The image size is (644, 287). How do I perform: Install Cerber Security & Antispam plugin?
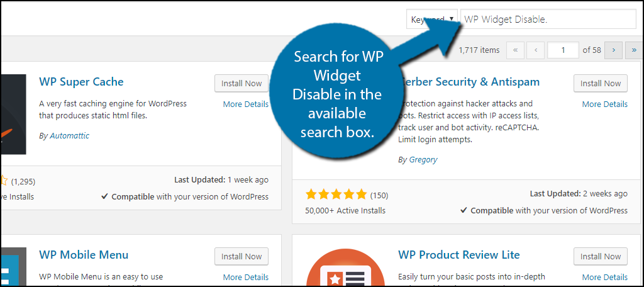click(601, 83)
